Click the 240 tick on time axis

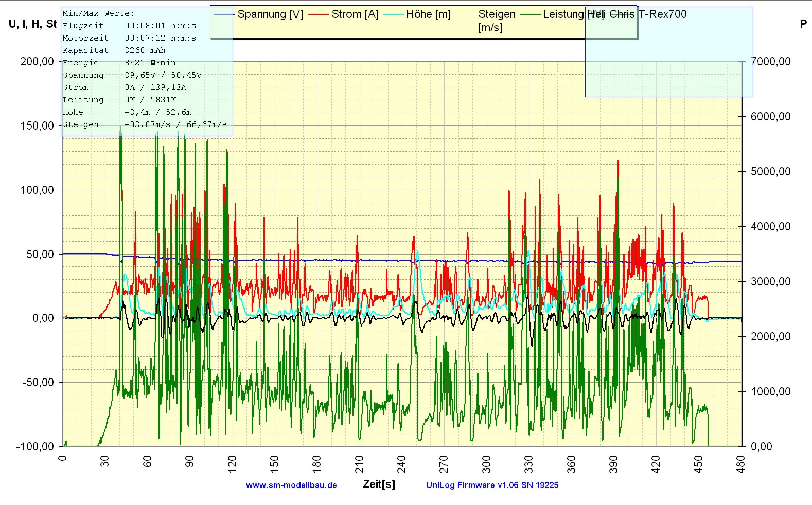coord(402,463)
